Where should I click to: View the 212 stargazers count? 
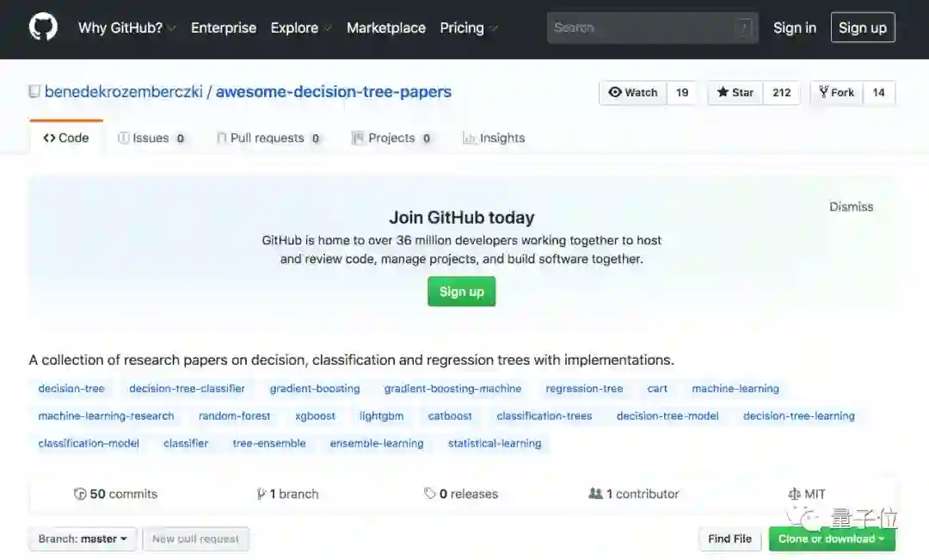pyautogui.click(x=781, y=92)
